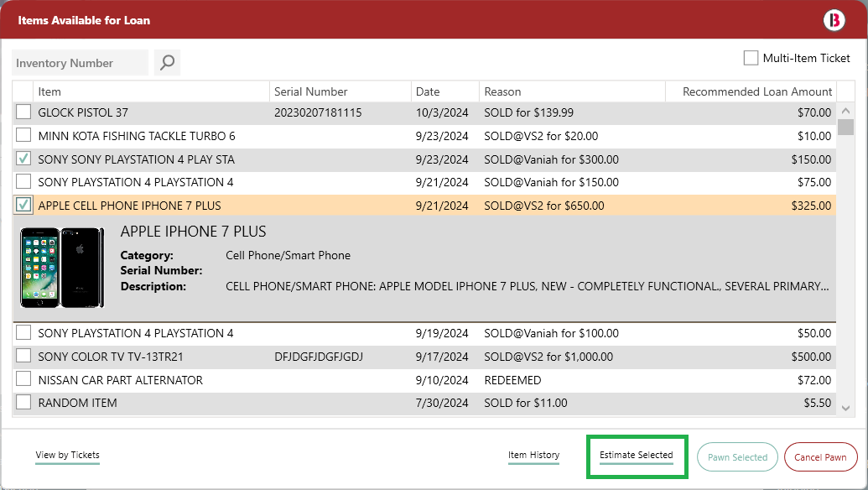Click SOLD@Vaniah for $300.00 reason cell
This screenshot has width=868, height=490.
coord(551,159)
